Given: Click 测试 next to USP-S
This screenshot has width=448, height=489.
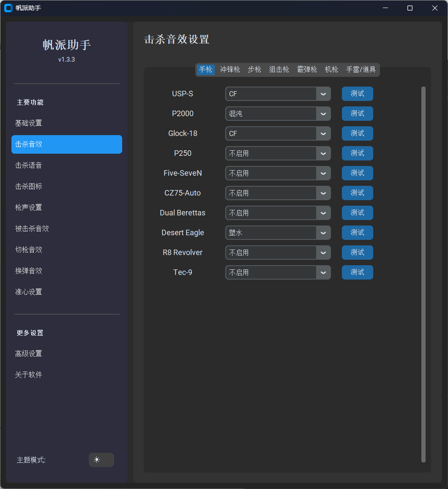Looking at the screenshot, I should 357,94.
